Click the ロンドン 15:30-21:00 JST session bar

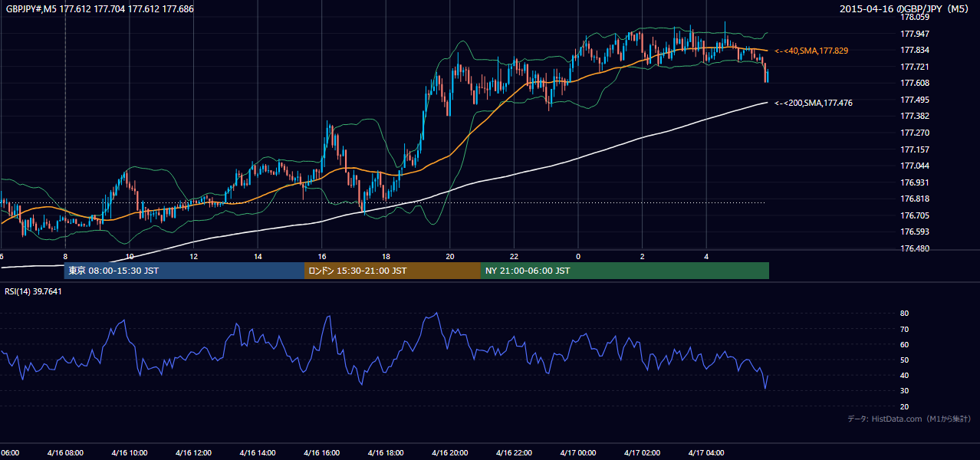tap(393, 271)
